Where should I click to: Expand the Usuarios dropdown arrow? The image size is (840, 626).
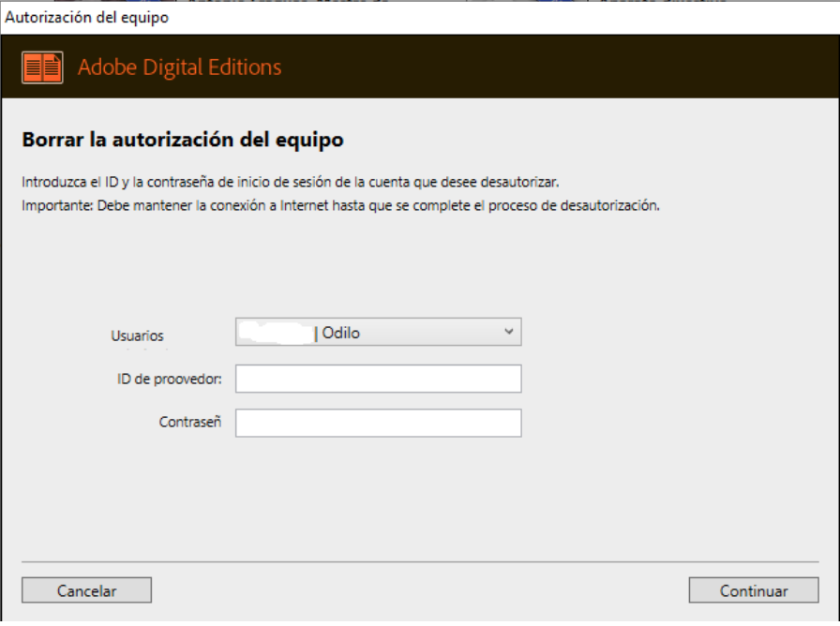tap(508, 332)
